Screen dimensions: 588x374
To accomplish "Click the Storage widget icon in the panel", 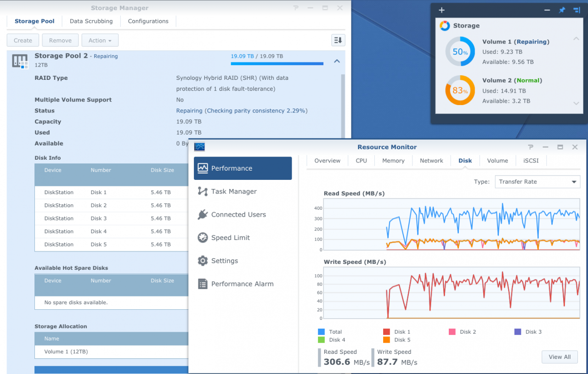I will [x=444, y=26].
